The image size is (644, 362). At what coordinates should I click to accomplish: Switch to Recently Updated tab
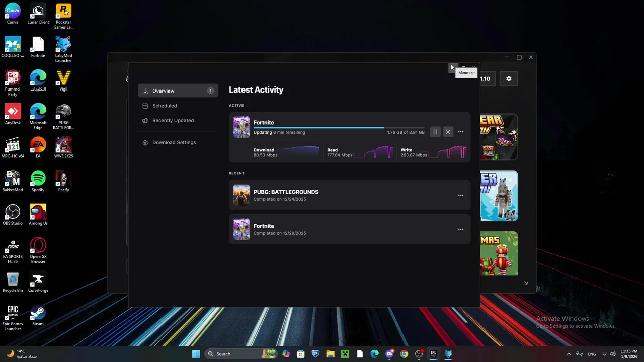coord(178,120)
